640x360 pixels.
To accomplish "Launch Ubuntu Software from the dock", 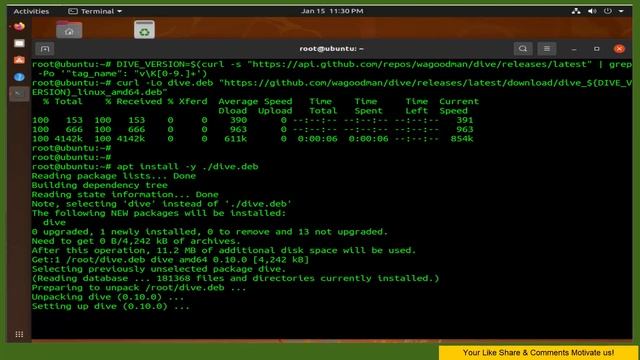I will coord(19,60).
